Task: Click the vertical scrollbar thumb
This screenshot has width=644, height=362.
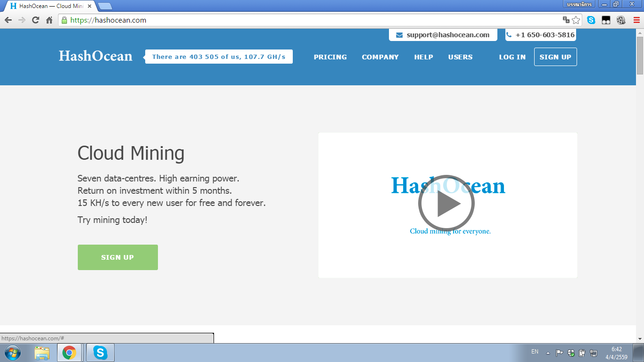Action: 640,55
